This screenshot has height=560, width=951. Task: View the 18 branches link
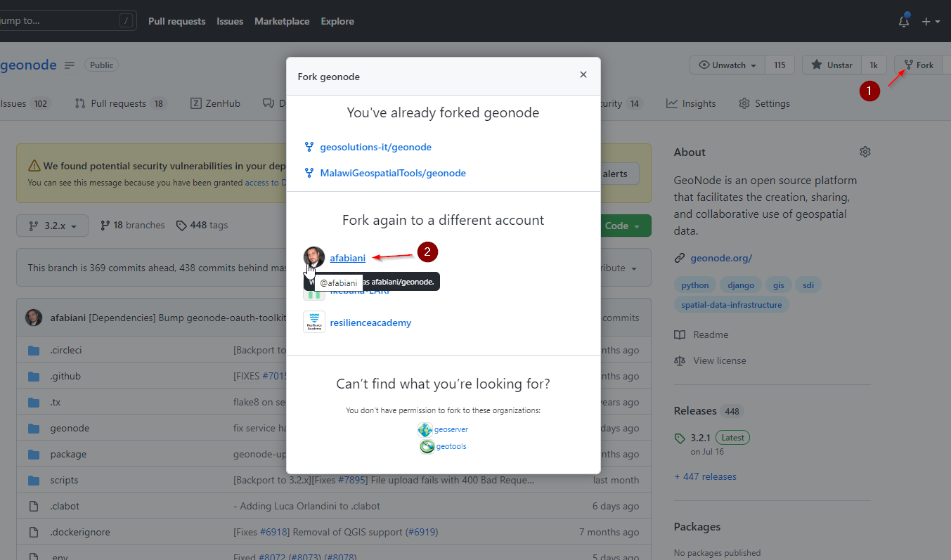[133, 226]
